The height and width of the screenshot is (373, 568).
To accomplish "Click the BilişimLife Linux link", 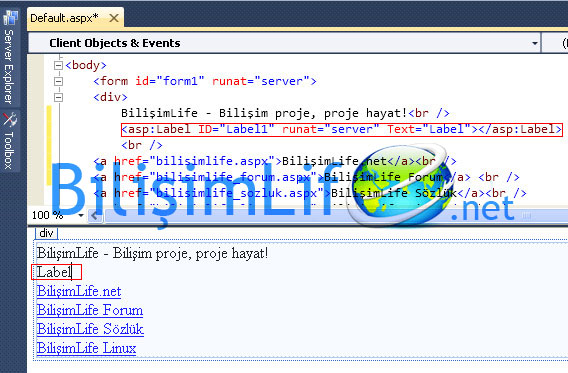I will [x=87, y=348].
